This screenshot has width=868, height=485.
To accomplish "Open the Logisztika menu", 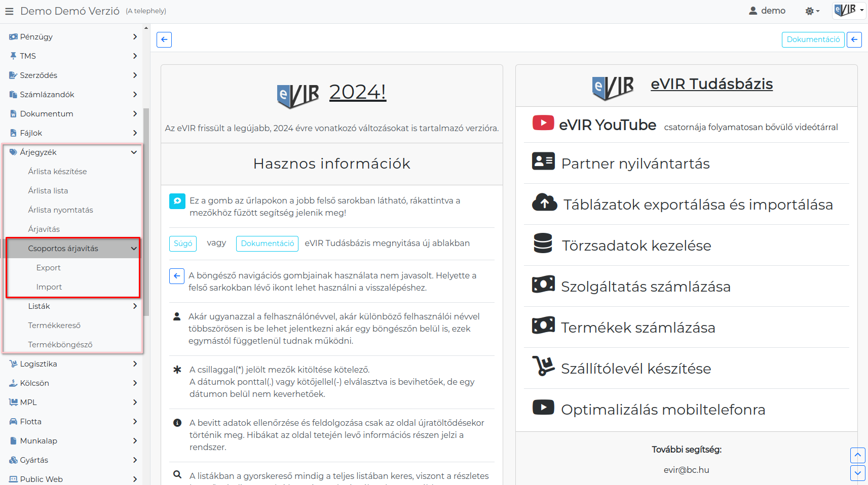I will point(71,363).
